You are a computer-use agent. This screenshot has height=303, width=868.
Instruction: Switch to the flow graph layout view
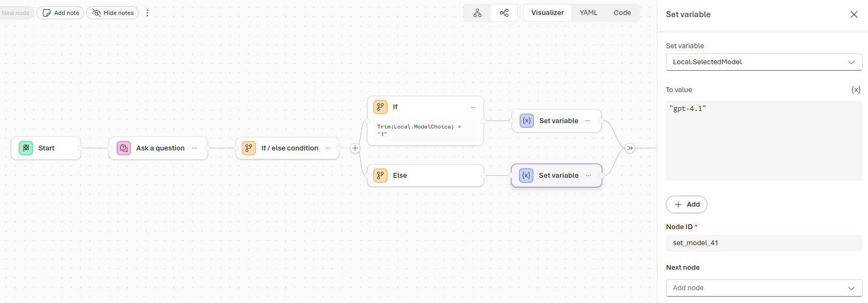504,13
